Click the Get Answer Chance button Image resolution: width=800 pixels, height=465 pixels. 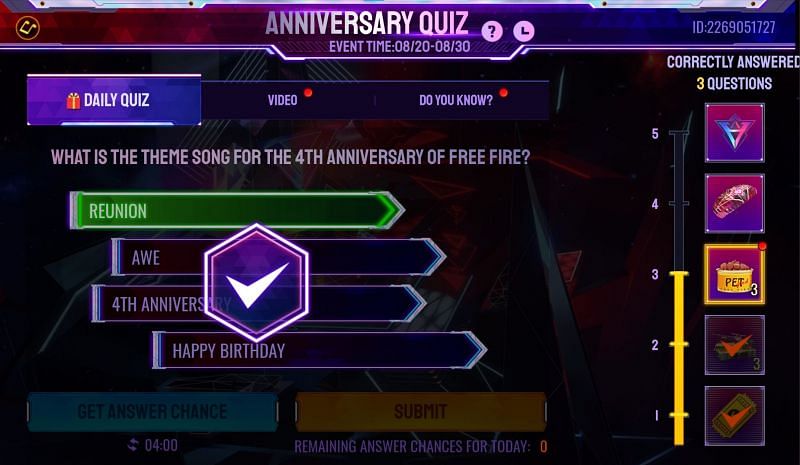(153, 411)
